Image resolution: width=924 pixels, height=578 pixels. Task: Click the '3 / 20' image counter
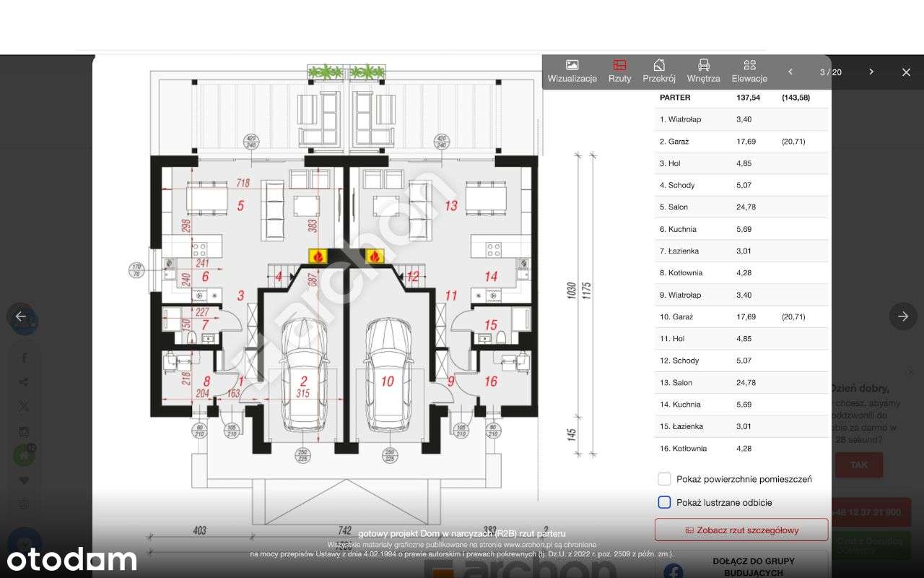pyautogui.click(x=830, y=72)
